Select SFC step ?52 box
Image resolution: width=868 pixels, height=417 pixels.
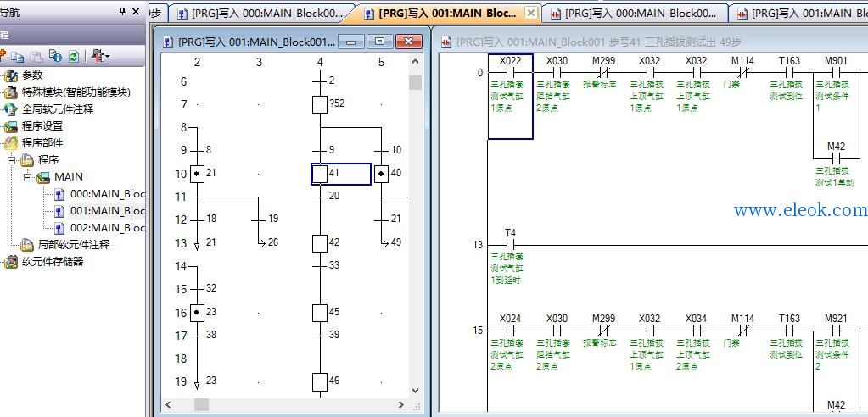[x=320, y=104]
